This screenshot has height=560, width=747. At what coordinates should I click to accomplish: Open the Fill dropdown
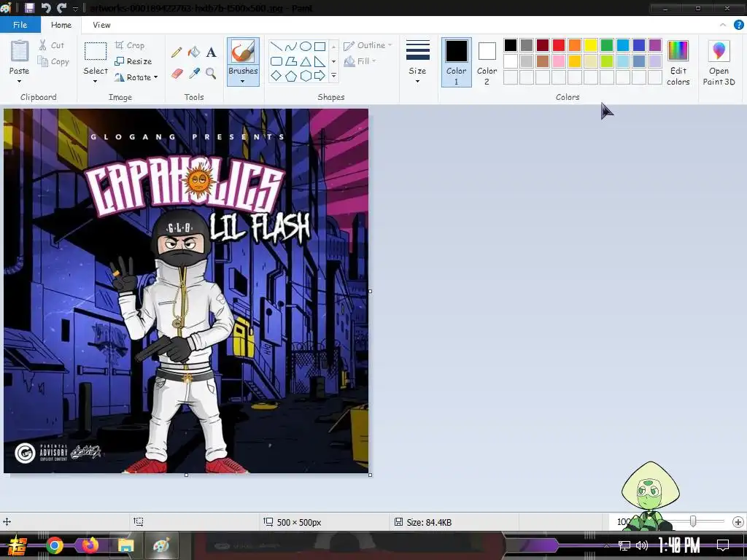(360, 61)
